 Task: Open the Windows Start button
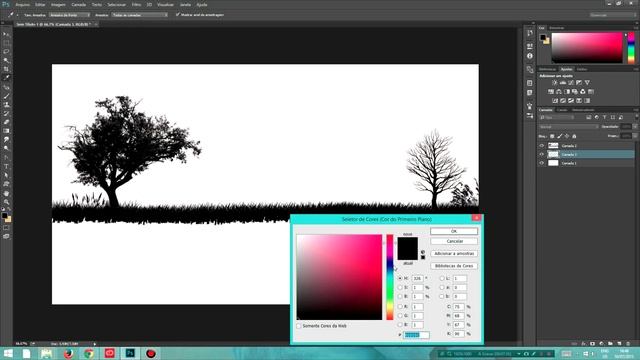tap(8, 353)
